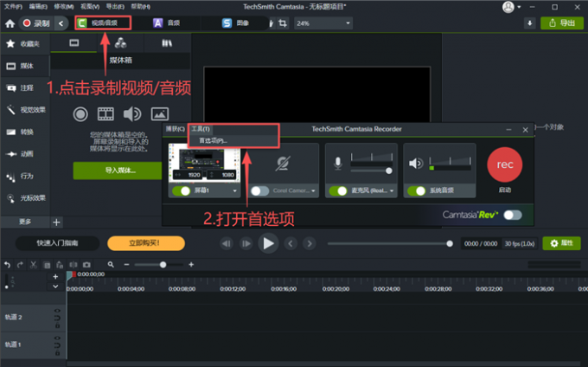Start recording with the red rec button
The width and height of the screenshot is (588, 367).
coord(504,164)
